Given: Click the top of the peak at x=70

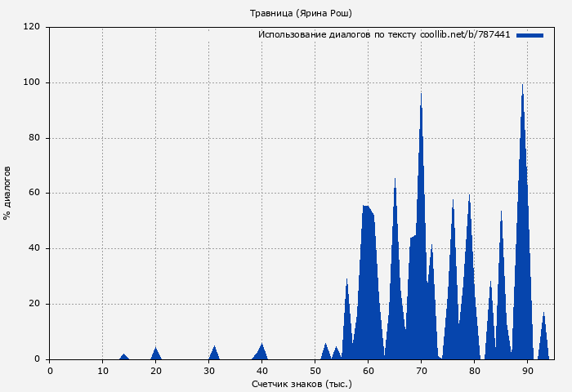Looking at the screenshot, I should point(421,96).
